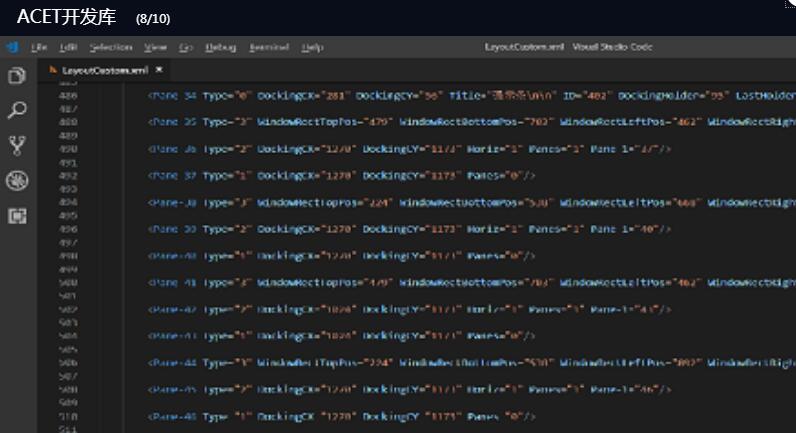
Task: Open the Terminal menu
Action: [x=268, y=47]
